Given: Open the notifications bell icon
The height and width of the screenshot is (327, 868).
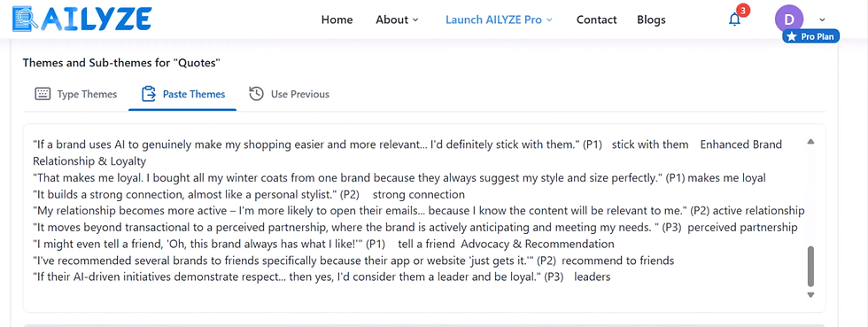Looking at the screenshot, I should click(x=734, y=20).
